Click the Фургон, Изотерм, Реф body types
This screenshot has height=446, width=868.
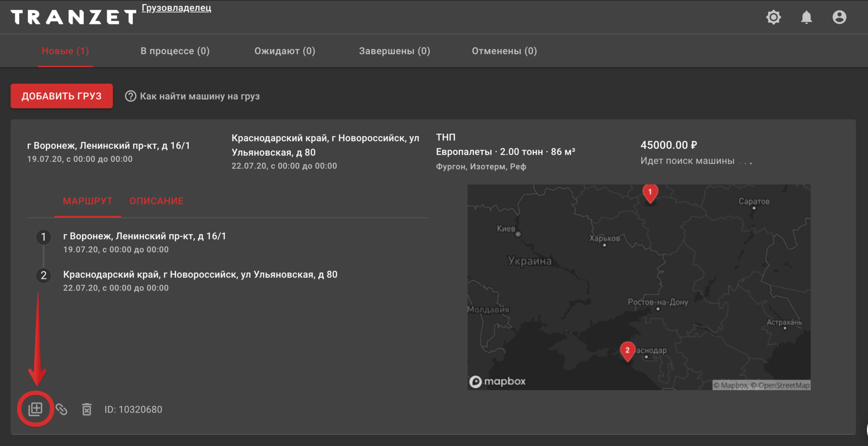click(x=481, y=166)
